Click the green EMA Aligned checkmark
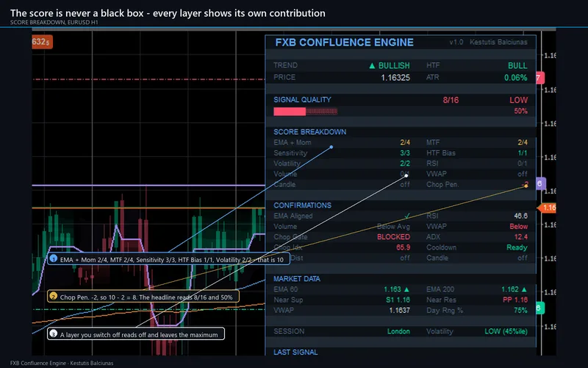The width and height of the screenshot is (588, 368). pos(407,216)
